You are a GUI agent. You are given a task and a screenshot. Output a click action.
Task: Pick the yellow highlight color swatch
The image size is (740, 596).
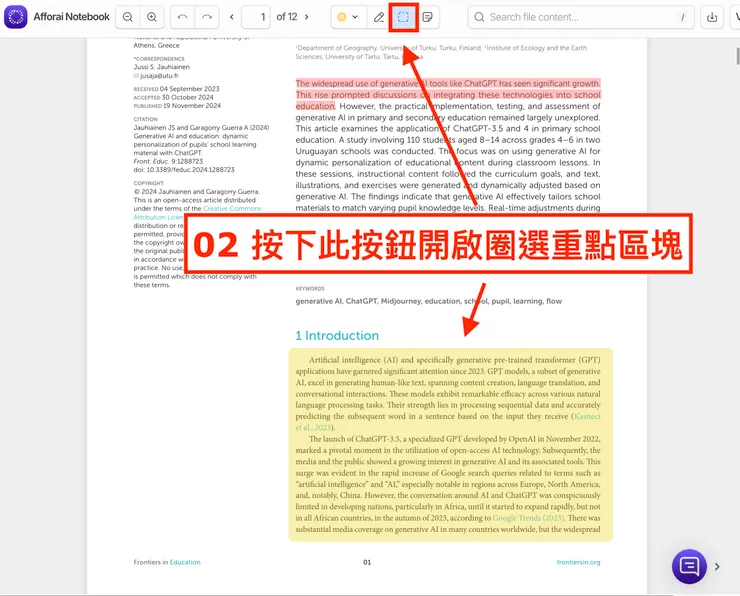coord(342,17)
